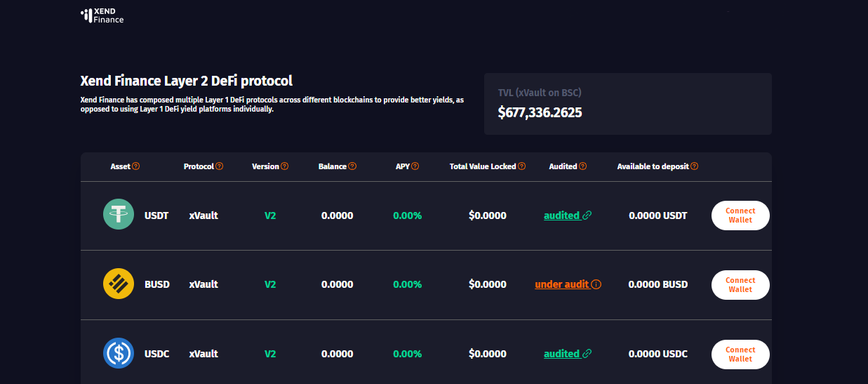Open the Protocol column help icon

[x=220, y=166]
